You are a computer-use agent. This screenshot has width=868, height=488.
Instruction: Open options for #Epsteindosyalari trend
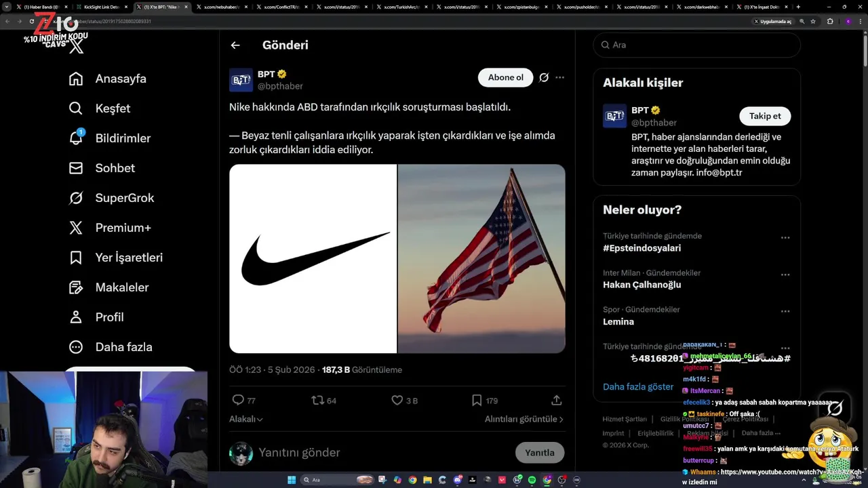785,238
